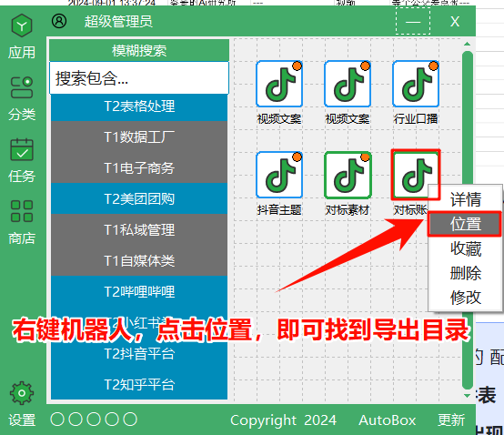Choose 详情 from the context menu
Screen dimensions: 504x435
[x=466, y=199]
